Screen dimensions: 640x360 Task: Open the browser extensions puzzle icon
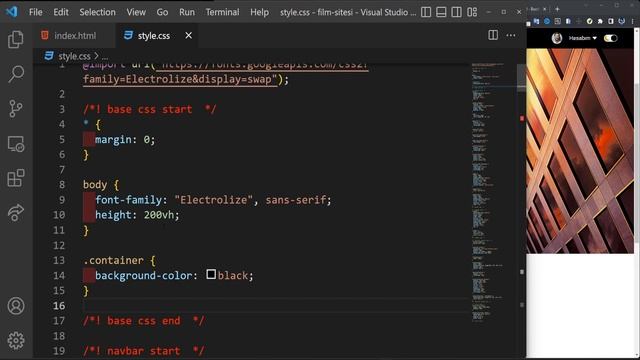(600, 21)
